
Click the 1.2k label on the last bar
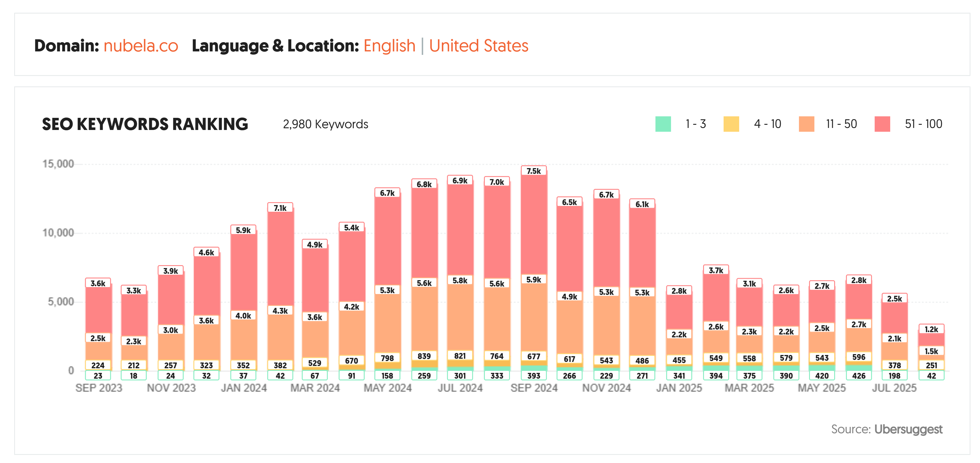click(x=931, y=330)
